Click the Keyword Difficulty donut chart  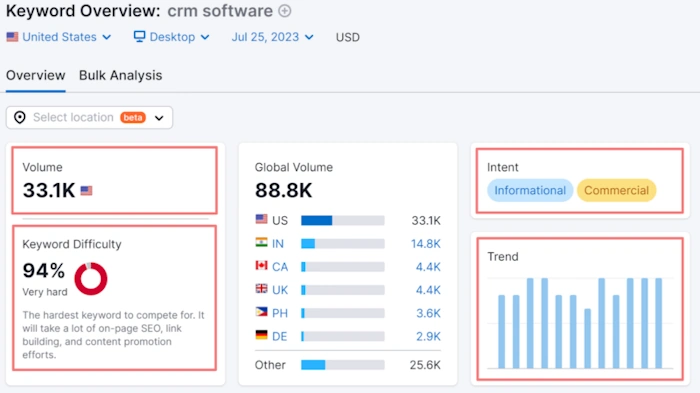click(91, 279)
